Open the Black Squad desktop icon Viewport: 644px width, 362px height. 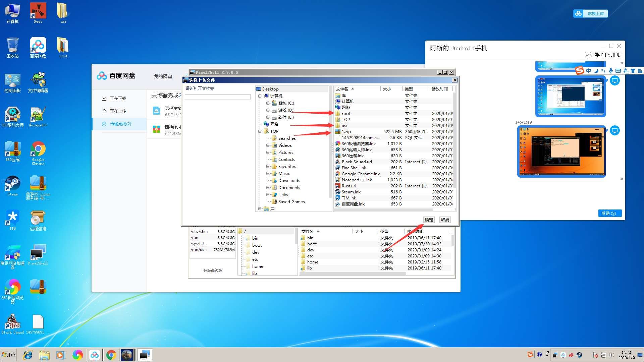(x=12, y=324)
